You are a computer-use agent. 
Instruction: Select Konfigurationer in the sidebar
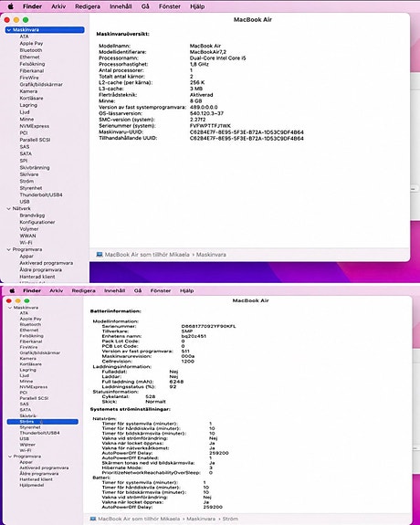click(x=37, y=222)
